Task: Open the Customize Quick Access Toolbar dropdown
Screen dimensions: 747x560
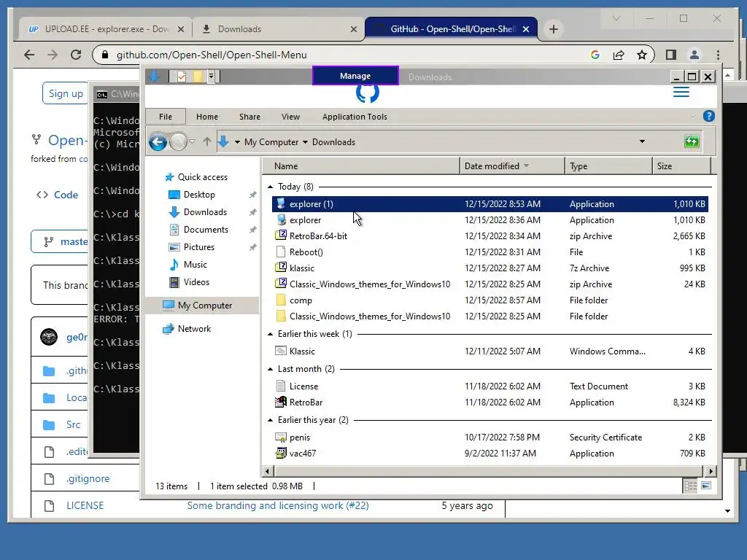Action: (x=211, y=76)
